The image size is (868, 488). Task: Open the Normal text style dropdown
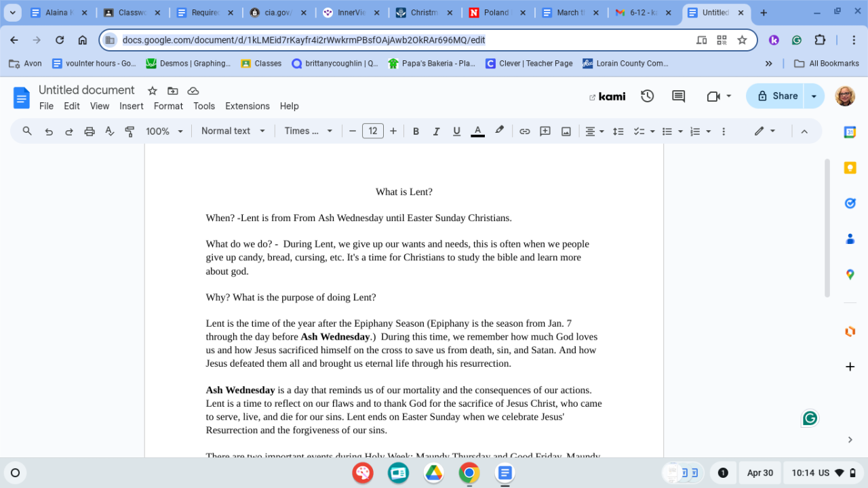[233, 131]
